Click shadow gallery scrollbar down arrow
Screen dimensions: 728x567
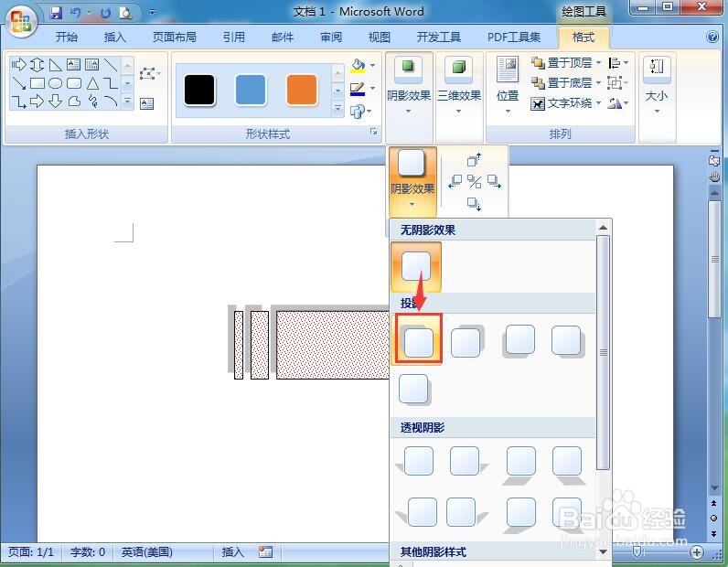click(x=603, y=551)
